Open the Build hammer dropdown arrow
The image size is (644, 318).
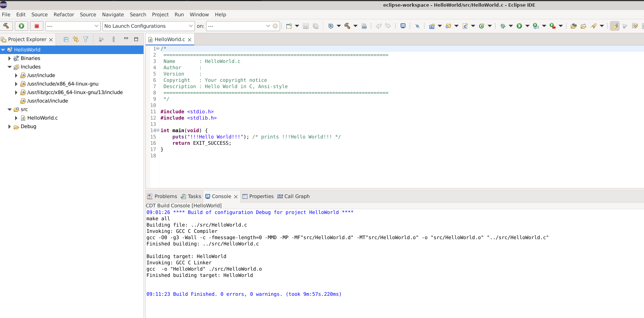(355, 26)
